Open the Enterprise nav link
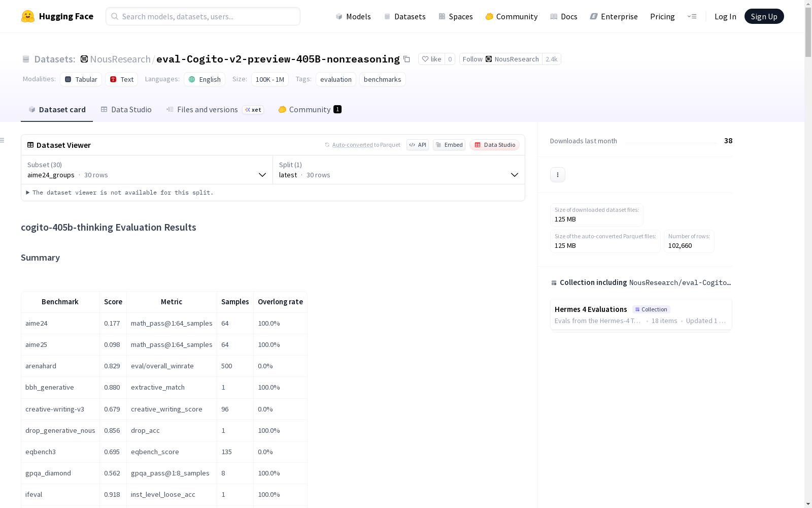The width and height of the screenshot is (812, 508). (x=614, y=16)
